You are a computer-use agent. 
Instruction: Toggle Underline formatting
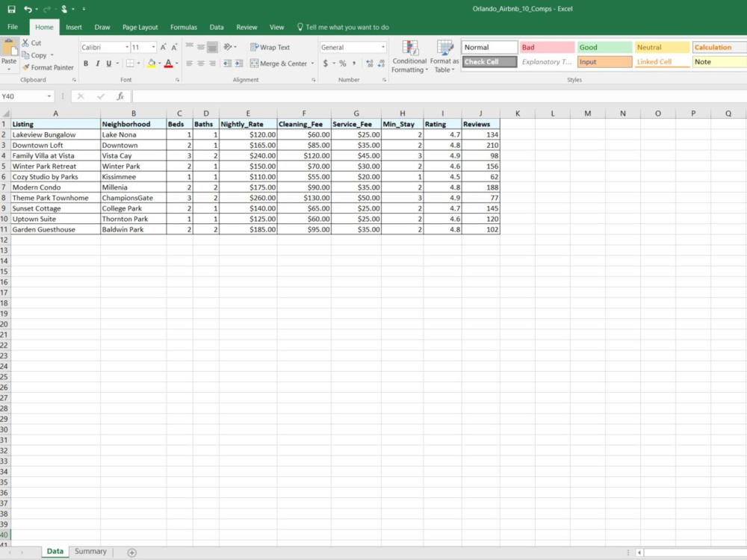(108, 63)
